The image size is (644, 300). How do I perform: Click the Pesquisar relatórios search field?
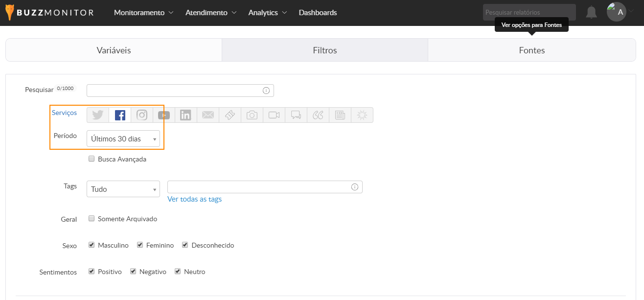pyautogui.click(x=529, y=12)
